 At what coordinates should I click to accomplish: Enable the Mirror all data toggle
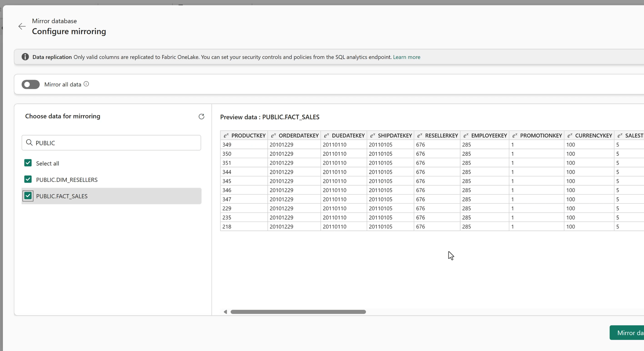[x=31, y=84]
